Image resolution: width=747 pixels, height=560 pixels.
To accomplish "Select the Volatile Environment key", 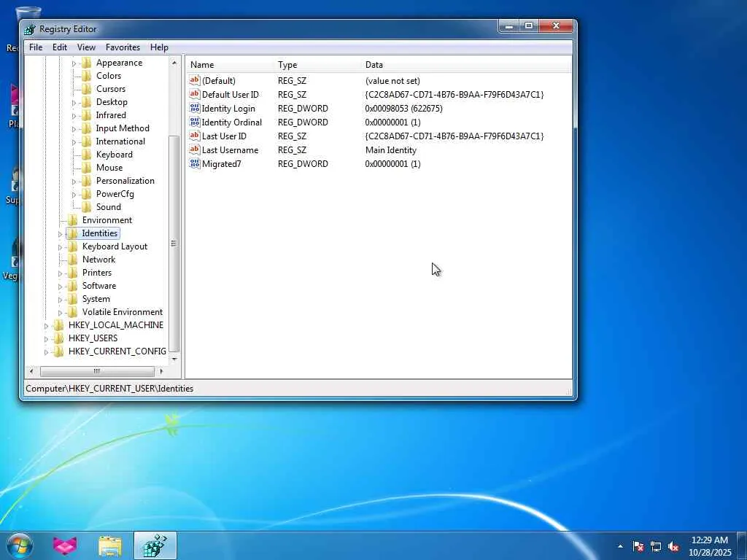I will [122, 312].
